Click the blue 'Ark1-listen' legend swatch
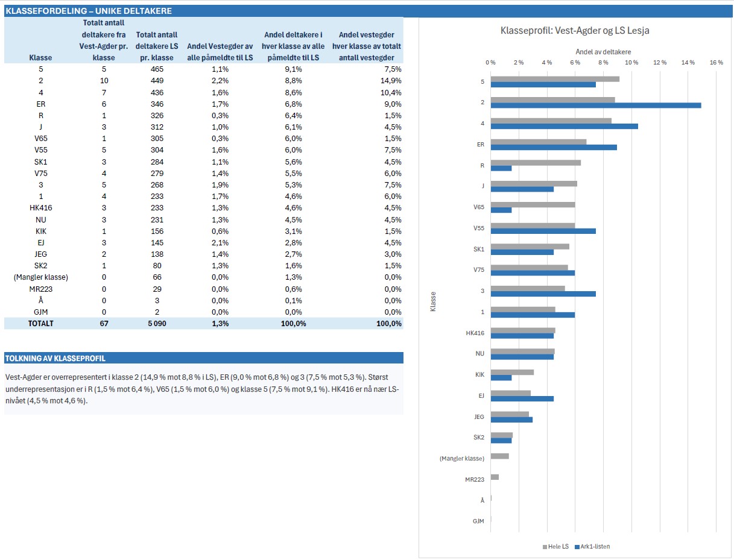This screenshot has height=560, width=734. (x=577, y=547)
